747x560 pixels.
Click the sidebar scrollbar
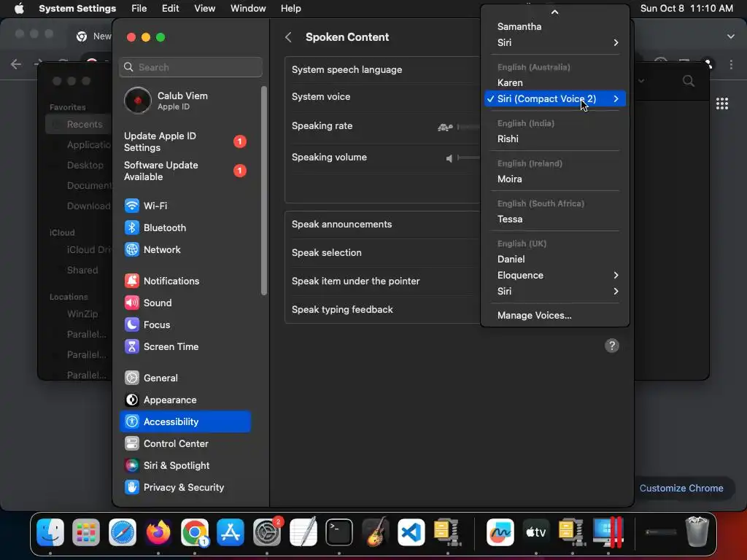coord(264,190)
